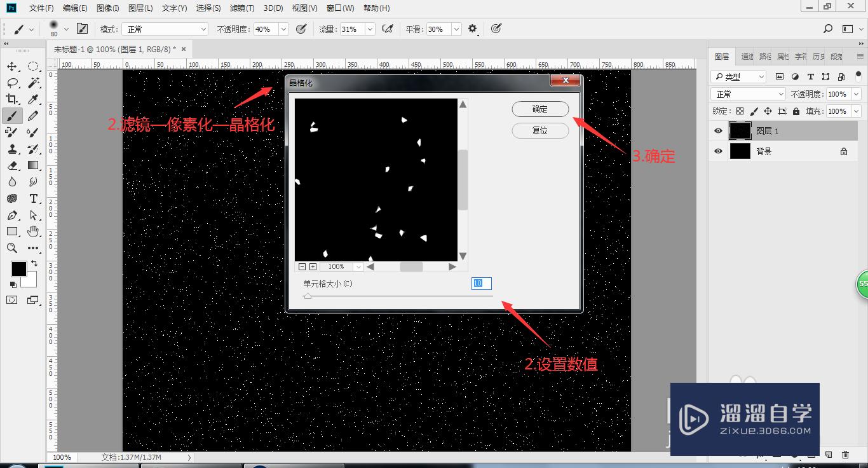
Task: Open brush 模式 blend mode dropdown
Action: (165, 29)
